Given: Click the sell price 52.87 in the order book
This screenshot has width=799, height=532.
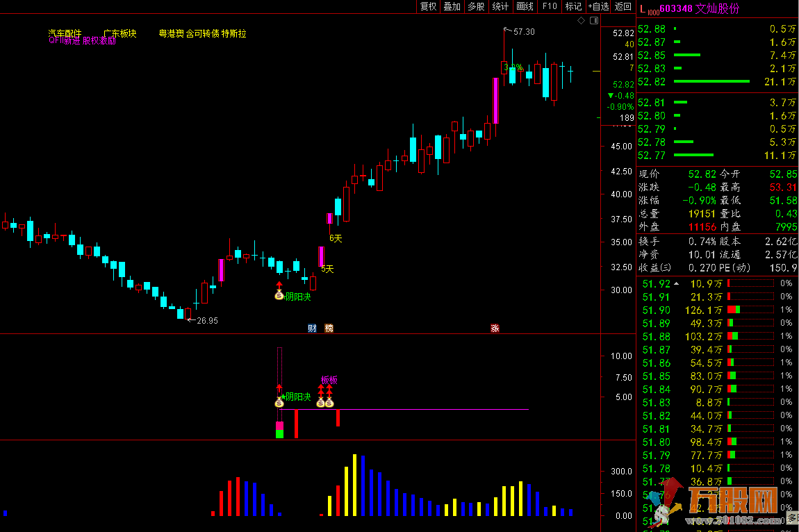Looking at the screenshot, I should pos(652,42).
